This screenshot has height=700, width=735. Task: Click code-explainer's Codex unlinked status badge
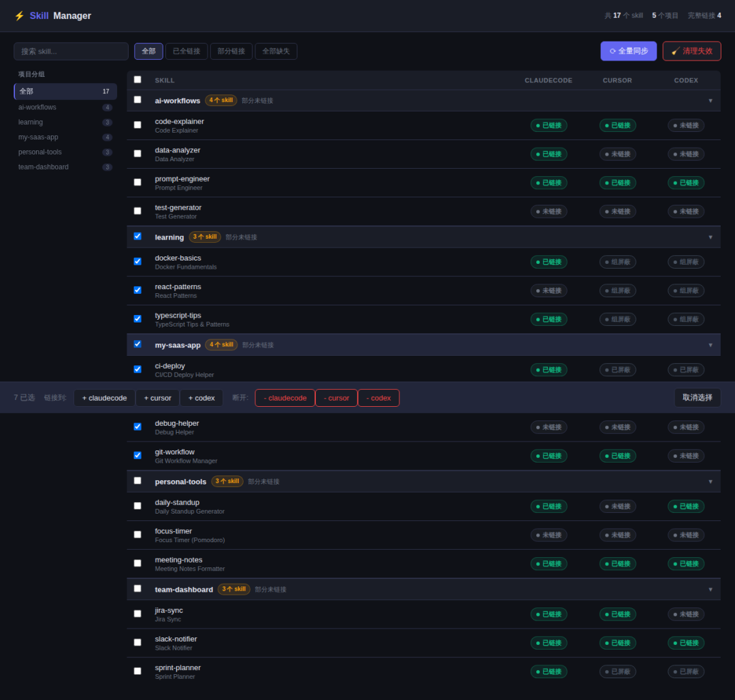click(685, 125)
